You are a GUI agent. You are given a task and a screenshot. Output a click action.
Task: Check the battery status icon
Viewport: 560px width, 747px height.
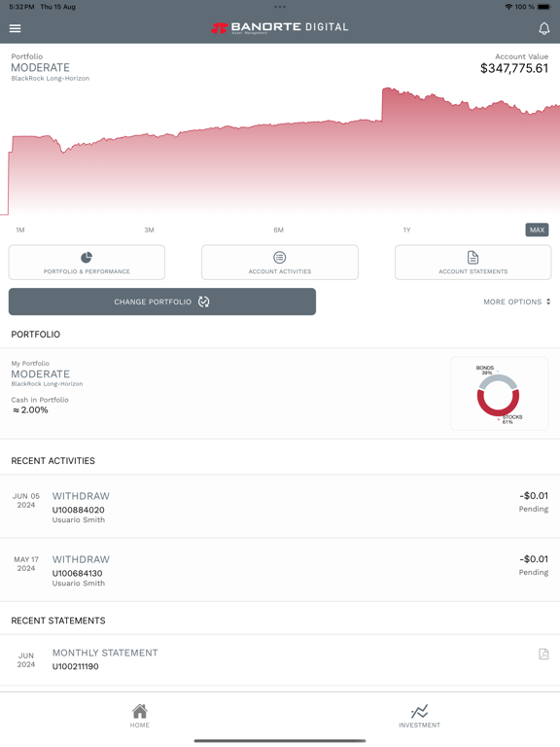(x=543, y=7)
